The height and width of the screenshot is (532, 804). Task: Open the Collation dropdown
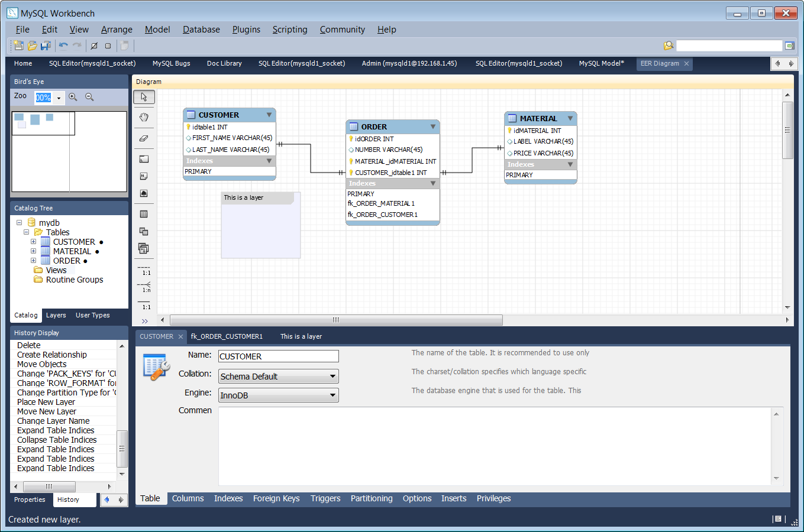pos(279,377)
